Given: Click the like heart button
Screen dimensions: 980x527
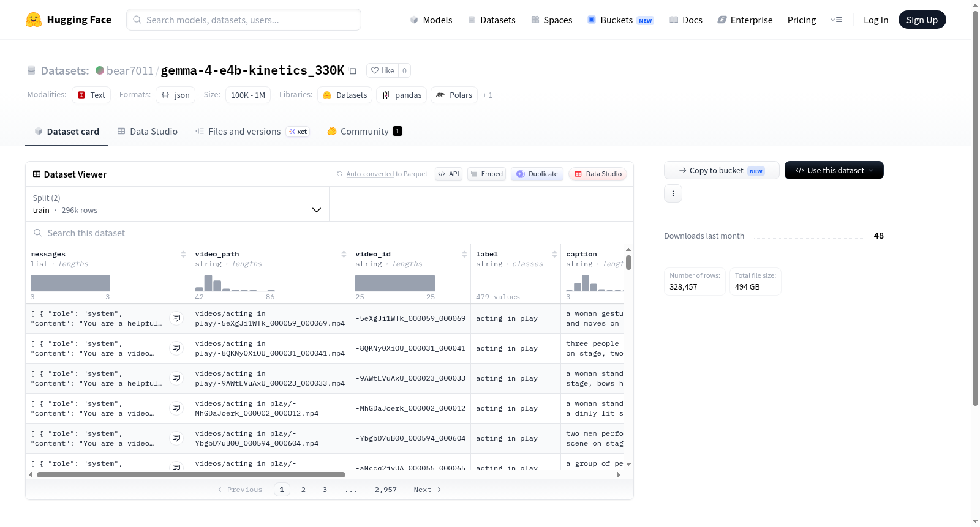Looking at the screenshot, I should (x=382, y=70).
